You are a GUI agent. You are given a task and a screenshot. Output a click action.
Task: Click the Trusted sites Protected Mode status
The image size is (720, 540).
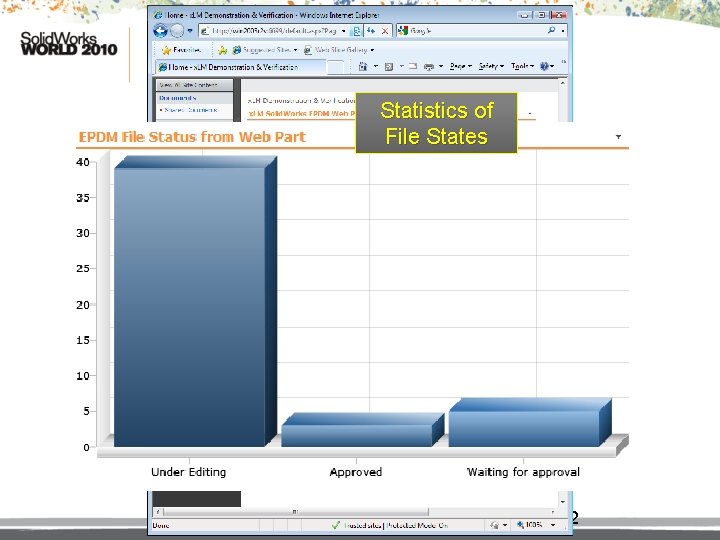point(389,525)
